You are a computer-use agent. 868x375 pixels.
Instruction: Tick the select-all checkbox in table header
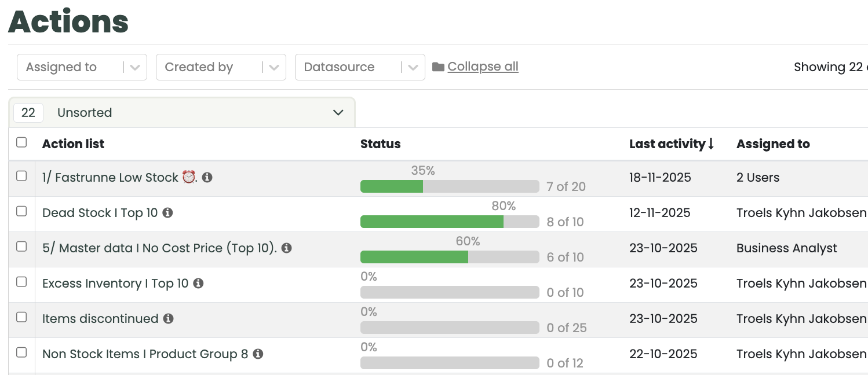[21, 142]
